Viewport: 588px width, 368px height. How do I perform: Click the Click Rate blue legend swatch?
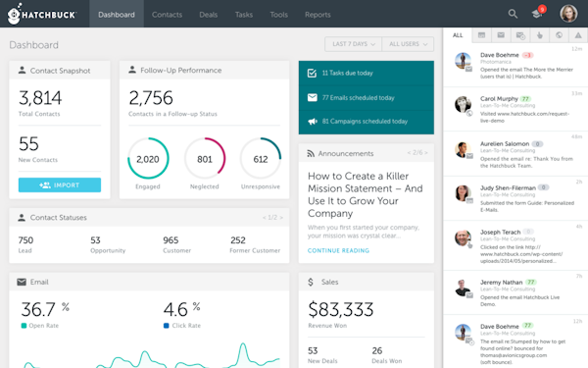coord(167,326)
